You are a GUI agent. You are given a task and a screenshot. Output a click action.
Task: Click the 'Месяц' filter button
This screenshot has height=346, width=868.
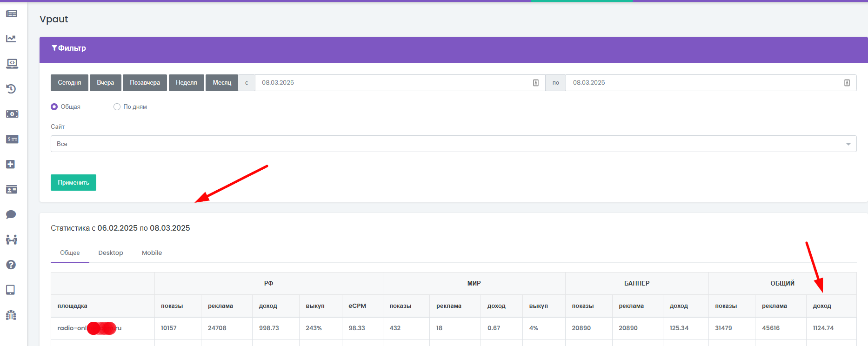(222, 83)
